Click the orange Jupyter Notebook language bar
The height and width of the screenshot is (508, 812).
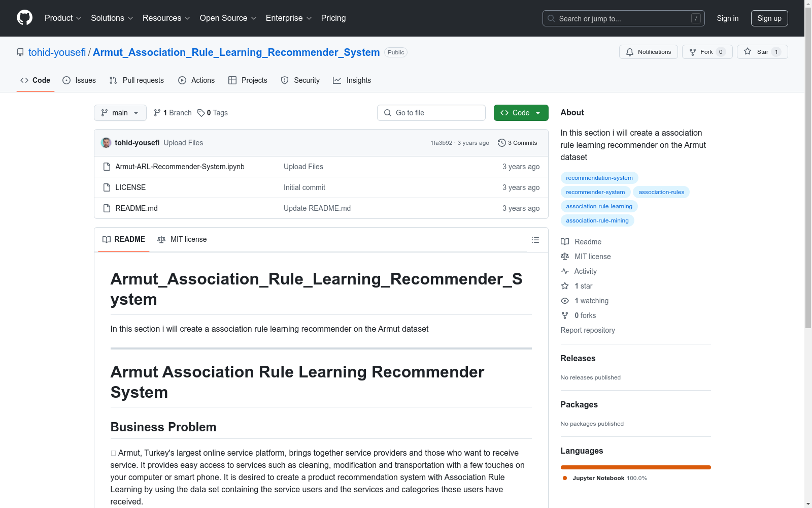[x=636, y=467]
